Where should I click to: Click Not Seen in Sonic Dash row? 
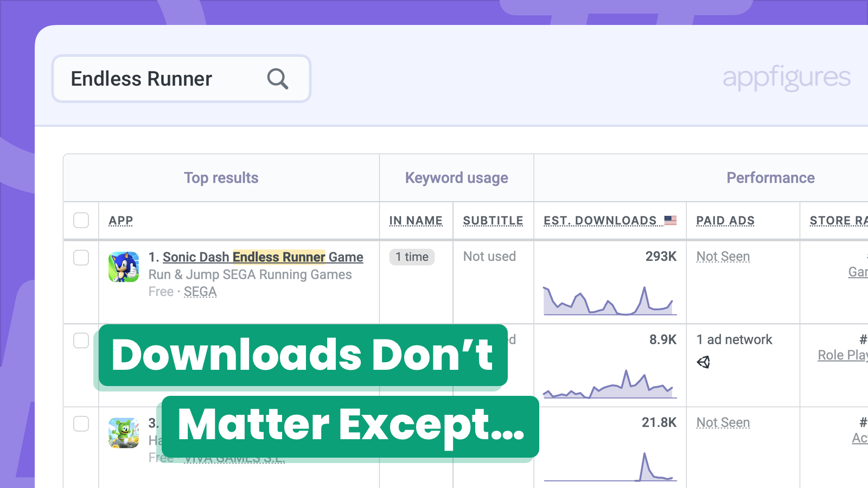point(723,256)
